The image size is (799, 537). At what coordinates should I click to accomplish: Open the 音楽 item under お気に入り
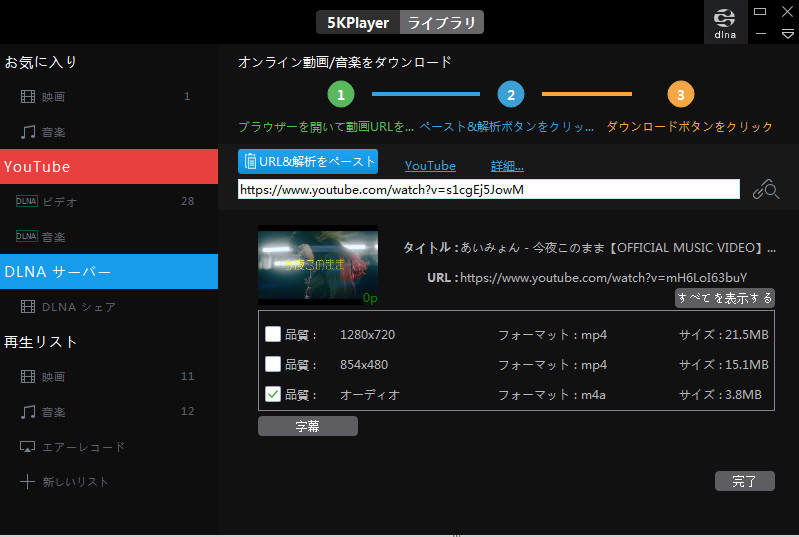click(x=56, y=132)
